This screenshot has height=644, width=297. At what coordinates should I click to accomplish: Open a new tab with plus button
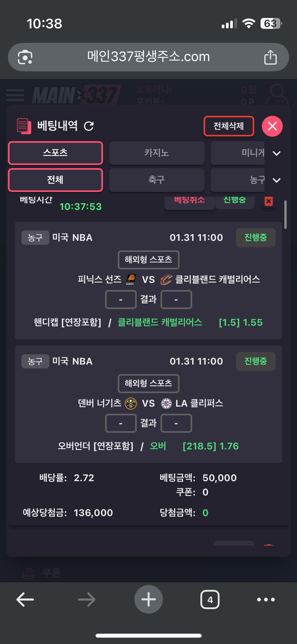point(148,599)
